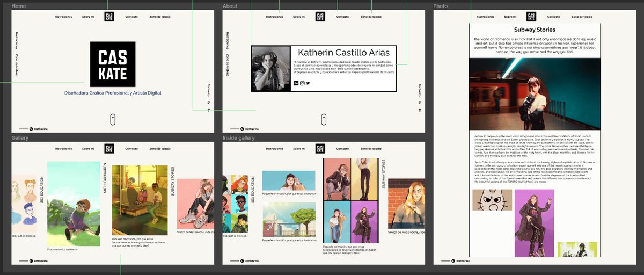Select the four-panel fashion collage in Inside gallery
This screenshot has width=644, height=275.
[351, 201]
